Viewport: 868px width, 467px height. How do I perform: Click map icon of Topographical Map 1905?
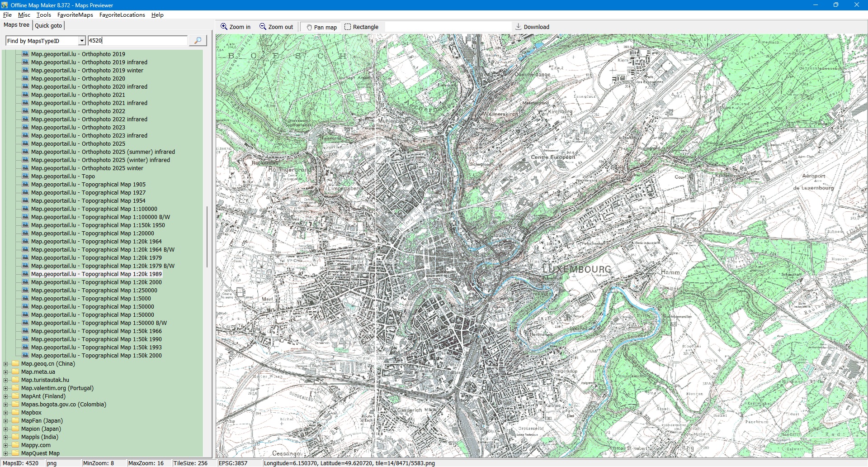25,185
